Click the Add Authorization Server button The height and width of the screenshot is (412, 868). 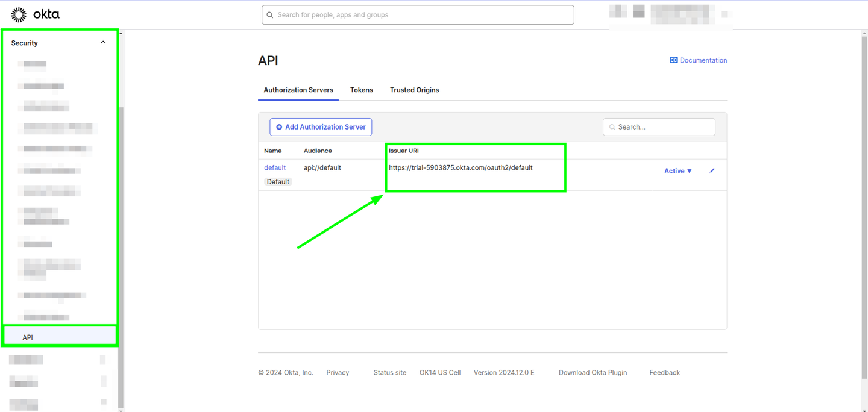[320, 126]
